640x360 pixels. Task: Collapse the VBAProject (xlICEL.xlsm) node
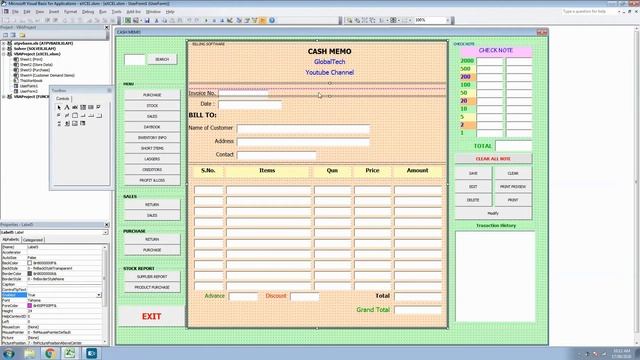[4, 53]
